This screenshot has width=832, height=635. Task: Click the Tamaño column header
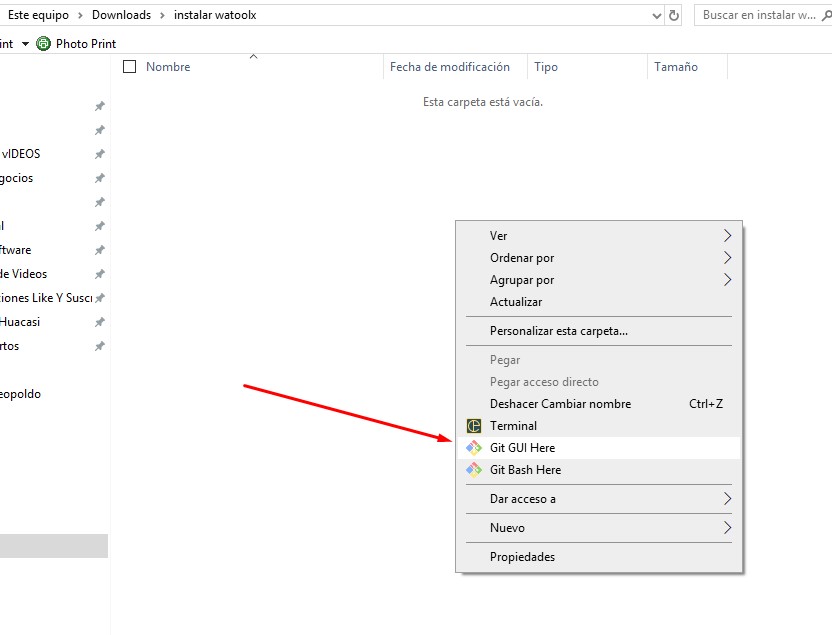(x=676, y=67)
